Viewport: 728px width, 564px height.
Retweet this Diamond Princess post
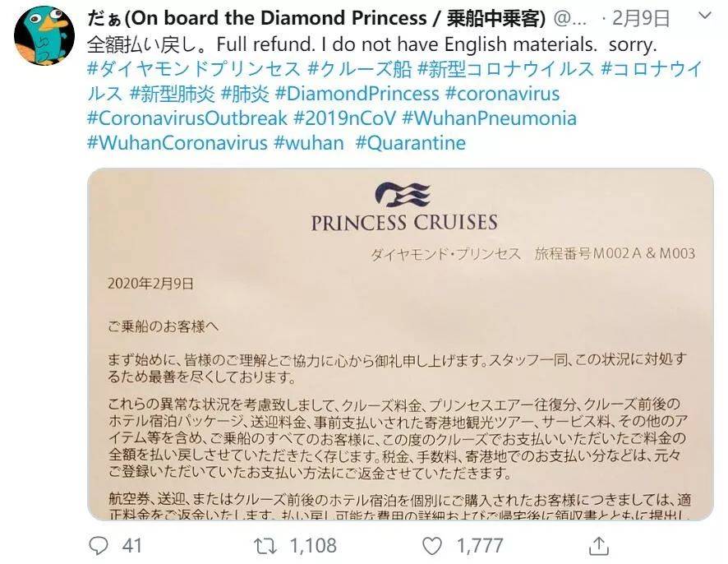click(265, 546)
